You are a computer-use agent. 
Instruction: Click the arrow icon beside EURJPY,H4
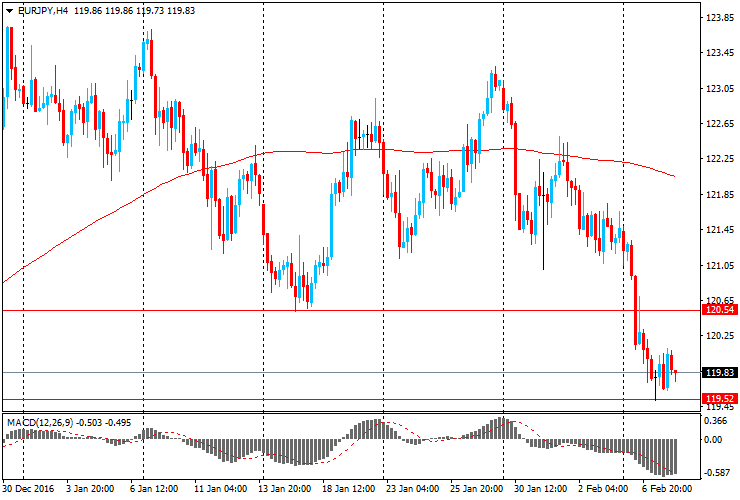tap(10, 10)
